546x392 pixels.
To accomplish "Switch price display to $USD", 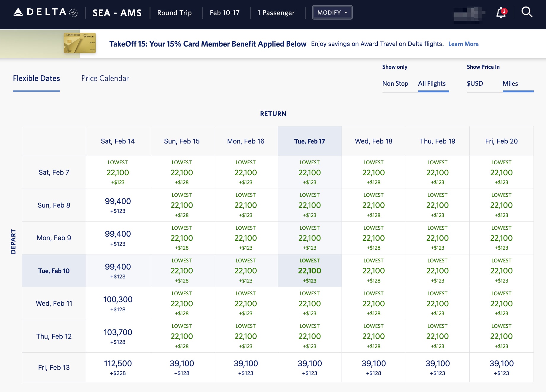I will [x=475, y=84].
